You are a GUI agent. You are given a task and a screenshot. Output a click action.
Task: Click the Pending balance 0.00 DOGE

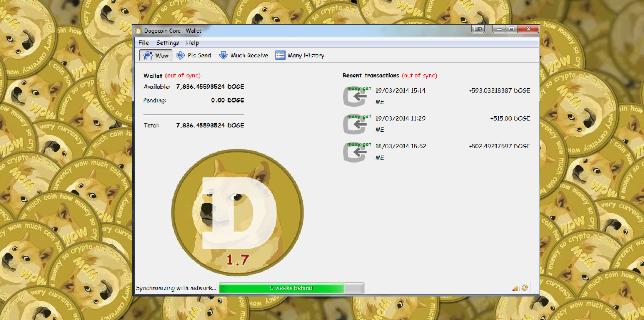227,100
